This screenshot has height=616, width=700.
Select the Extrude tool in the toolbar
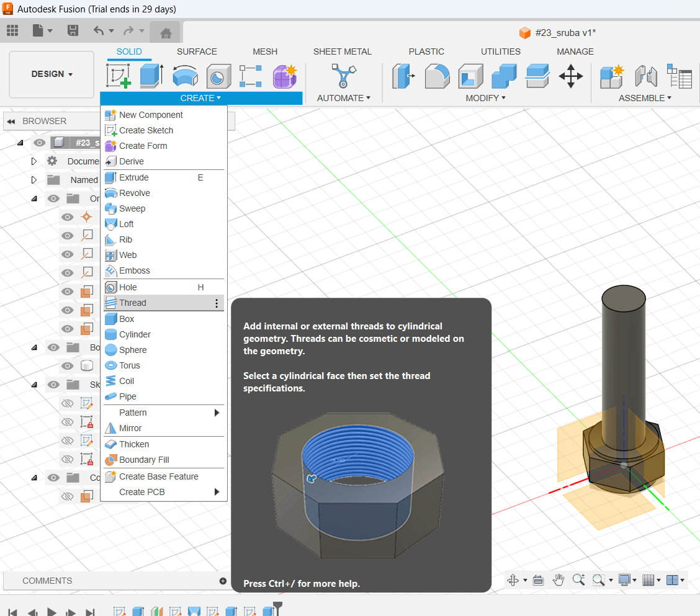click(152, 76)
